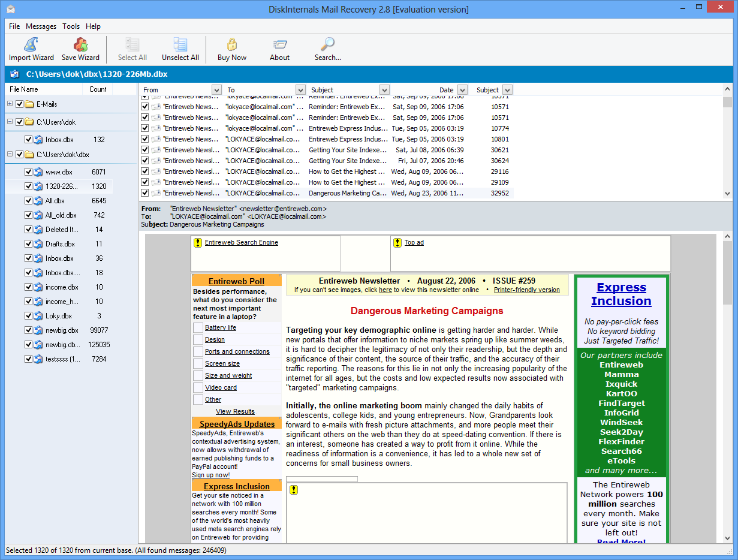The image size is (738, 560).
Task: Click the www.dbx database file icon
Action: coord(38,172)
